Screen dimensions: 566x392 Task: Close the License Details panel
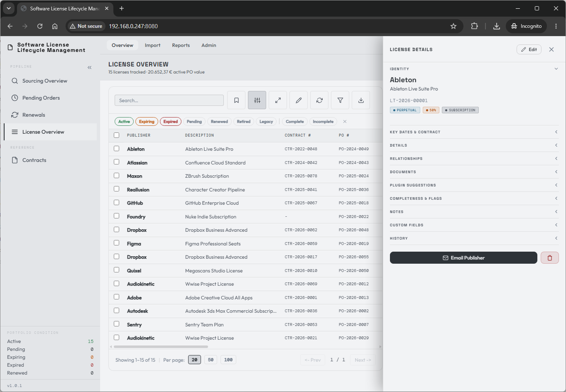coord(551,49)
